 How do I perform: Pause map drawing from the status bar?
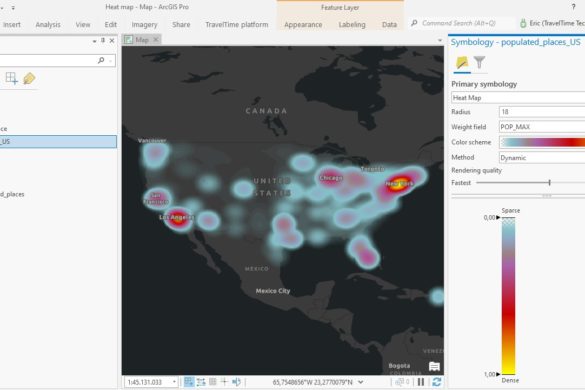(x=421, y=382)
